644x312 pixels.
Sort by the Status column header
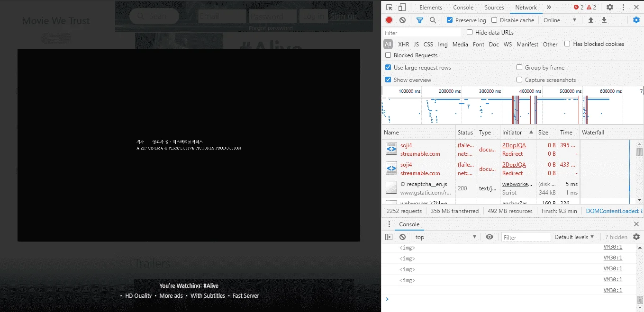(x=465, y=133)
